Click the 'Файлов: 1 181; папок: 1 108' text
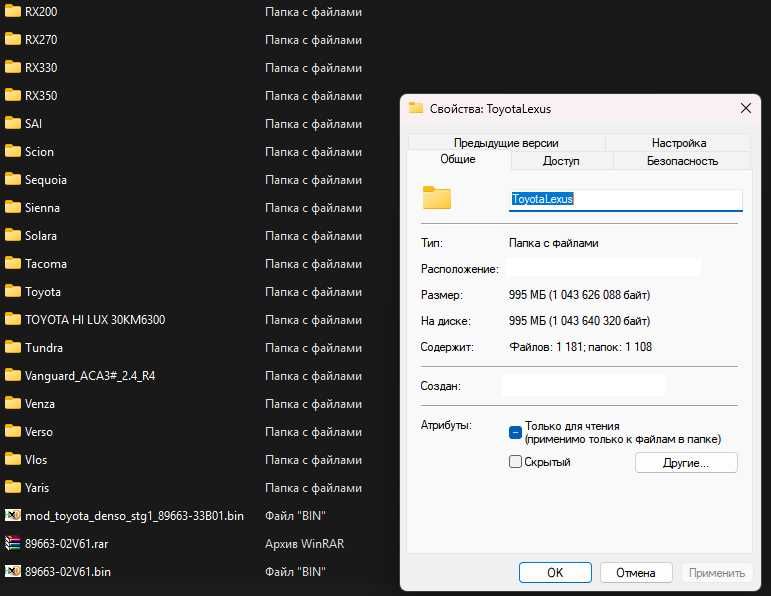Screen dimensions: 771x596 click(x=580, y=347)
